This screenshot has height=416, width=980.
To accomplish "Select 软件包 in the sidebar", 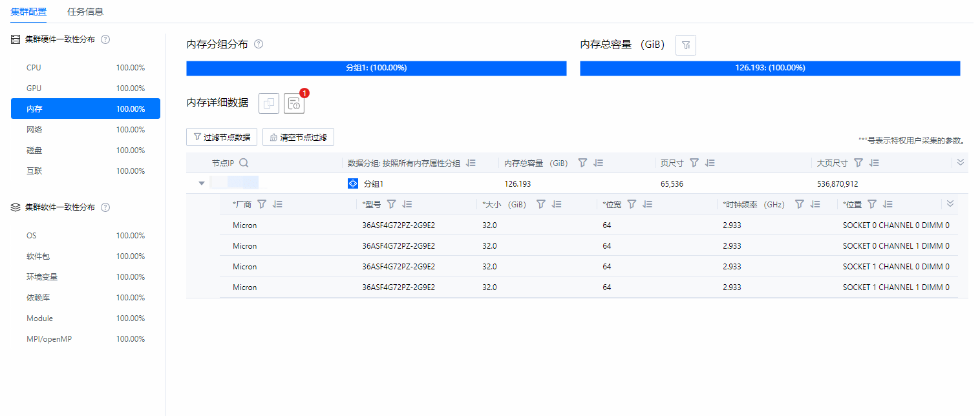I will (x=85, y=256).
